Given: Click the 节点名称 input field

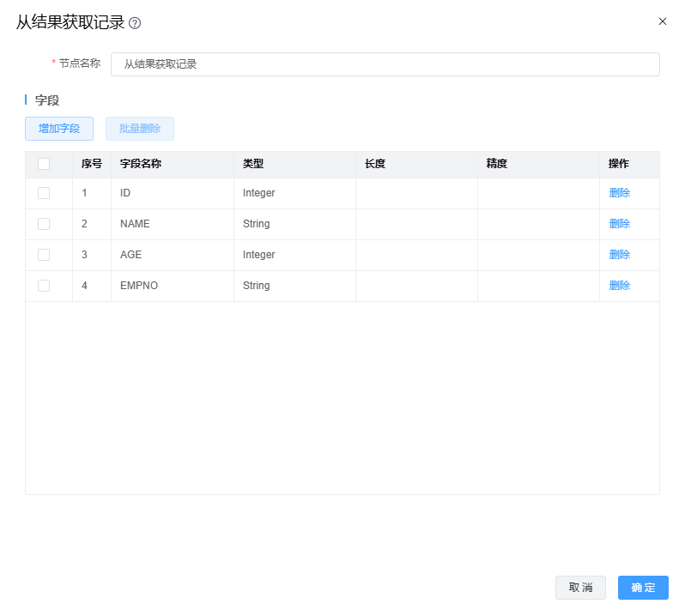Looking at the screenshot, I should click(385, 64).
